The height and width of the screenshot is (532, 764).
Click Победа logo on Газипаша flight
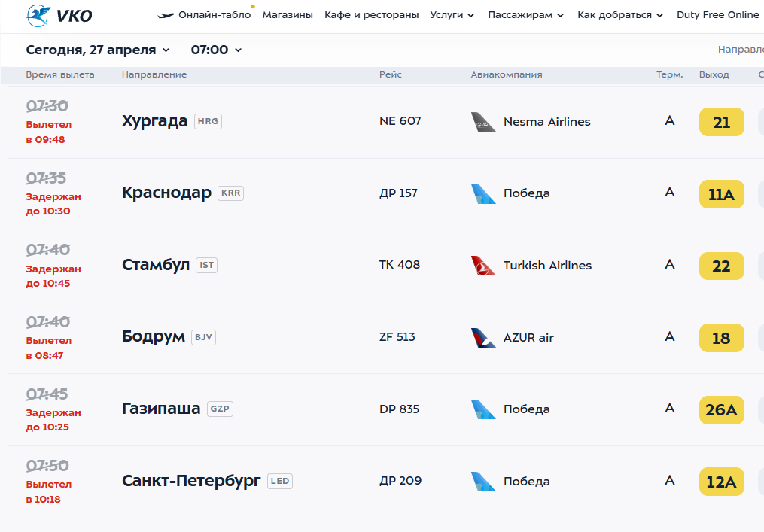click(483, 409)
